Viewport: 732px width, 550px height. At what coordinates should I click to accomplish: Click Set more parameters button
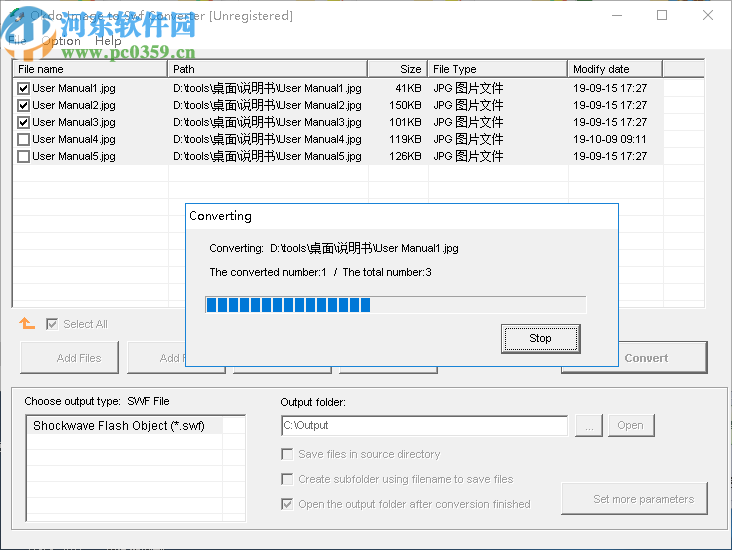click(x=634, y=499)
